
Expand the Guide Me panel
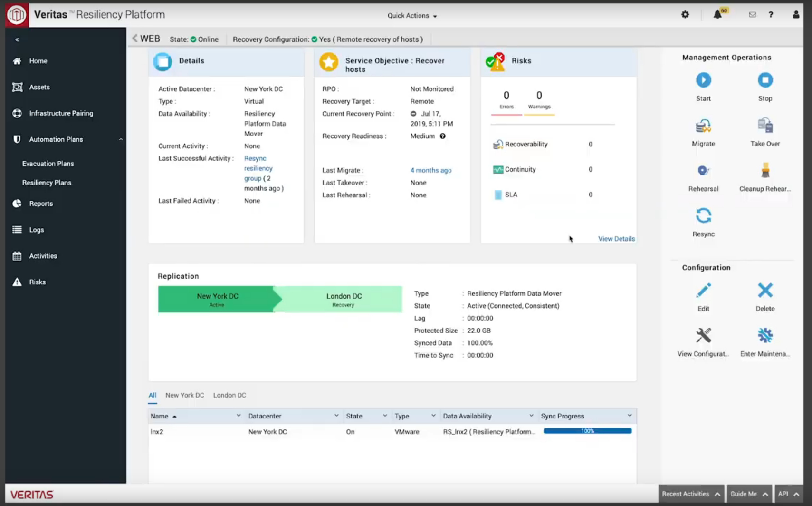749,494
